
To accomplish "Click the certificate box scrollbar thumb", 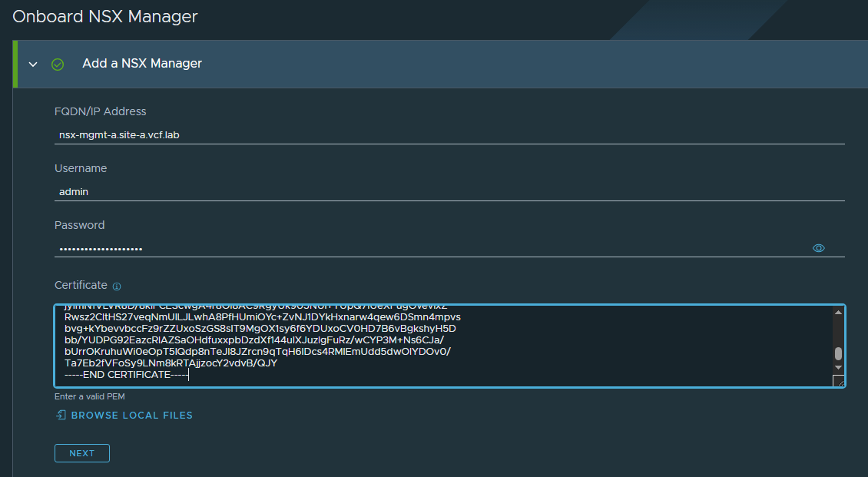I will point(838,353).
